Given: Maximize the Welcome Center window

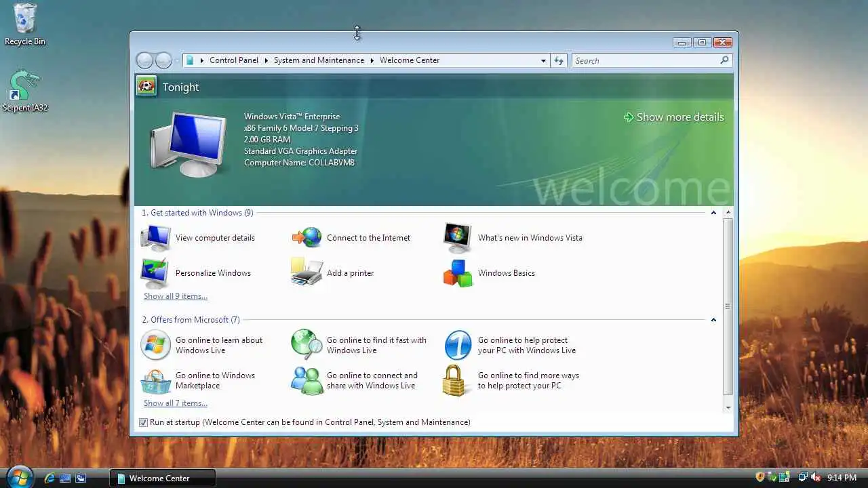Looking at the screenshot, I should point(702,42).
